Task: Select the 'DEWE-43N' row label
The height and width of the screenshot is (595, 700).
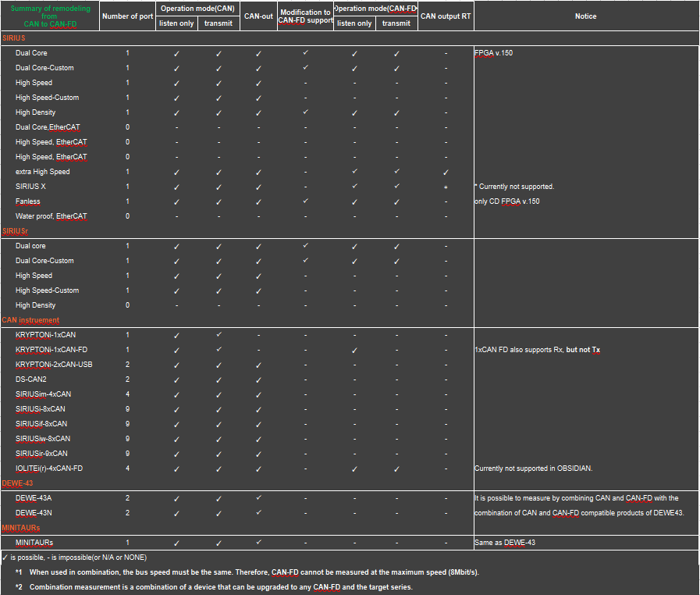Action: tap(34, 512)
